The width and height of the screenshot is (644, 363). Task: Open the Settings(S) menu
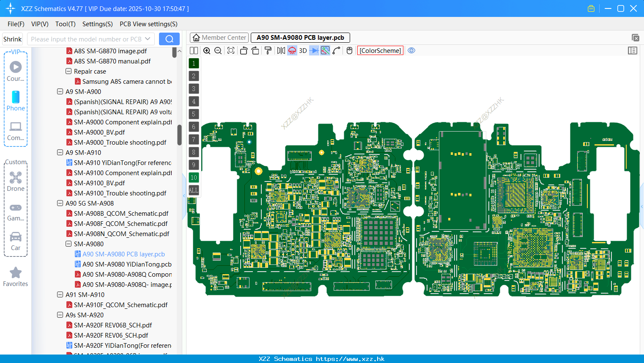[98, 24]
